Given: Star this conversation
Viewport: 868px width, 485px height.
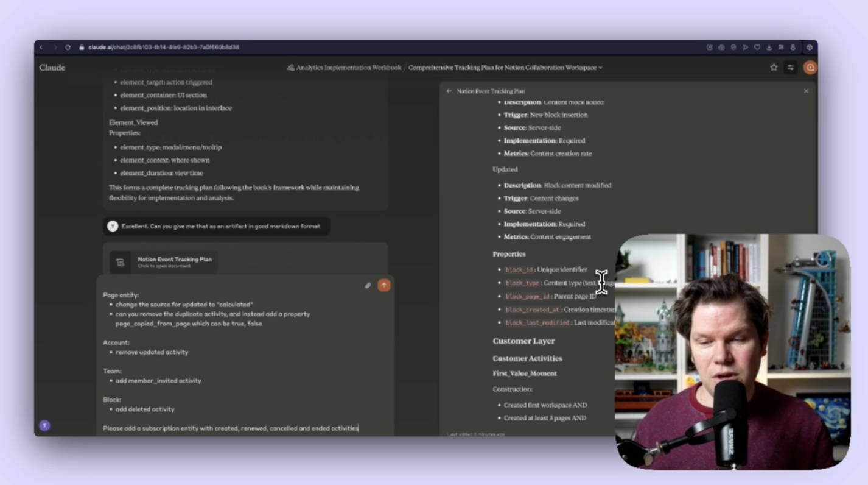Looking at the screenshot, I should (774, 68).
